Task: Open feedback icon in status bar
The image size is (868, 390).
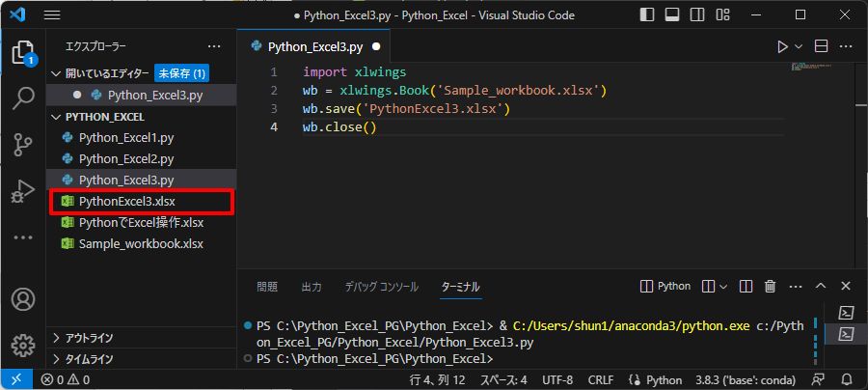Action: coord(818,380)
